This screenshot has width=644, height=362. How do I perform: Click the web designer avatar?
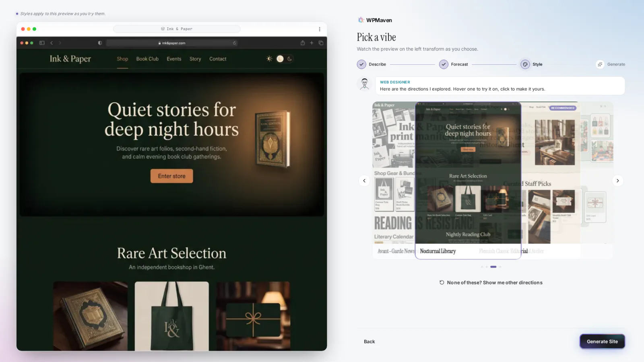(x=365, y=84)
